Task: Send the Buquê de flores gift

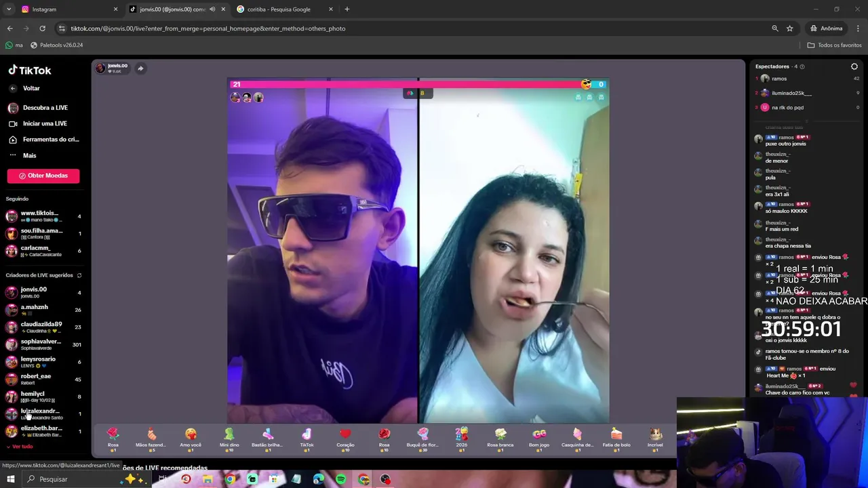Action: tap(422, 439)
